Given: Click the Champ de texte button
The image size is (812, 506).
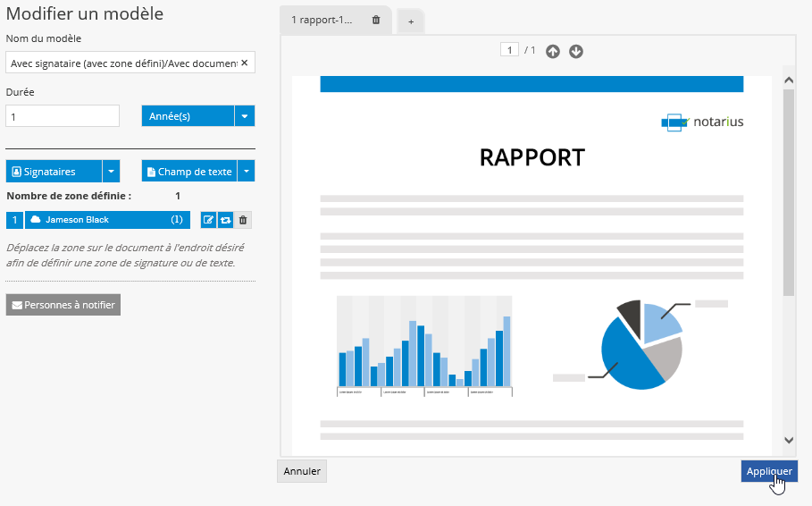Looking at the screenshot, I should tap(188, 172).
